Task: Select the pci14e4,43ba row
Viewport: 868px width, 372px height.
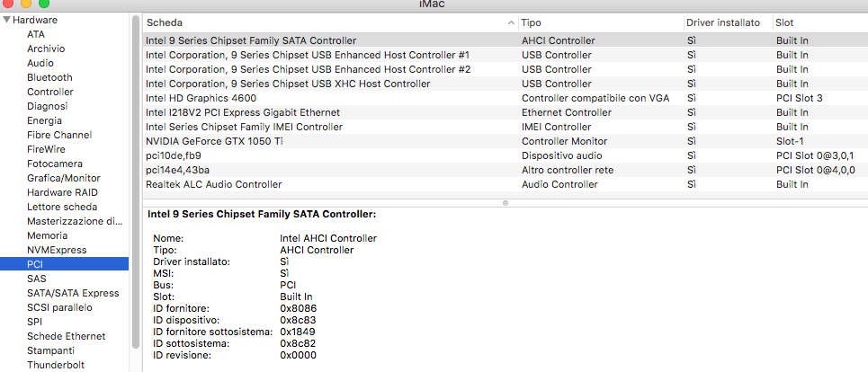Action: pyautogui.click(x=505, y=170)
